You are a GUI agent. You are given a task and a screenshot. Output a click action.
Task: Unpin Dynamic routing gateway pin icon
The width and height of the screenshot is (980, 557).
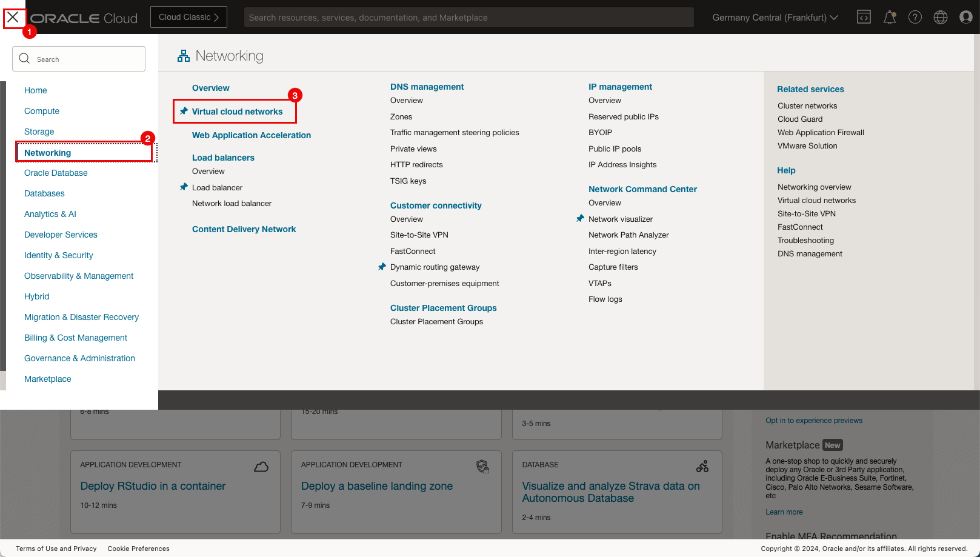pos(382,267)
